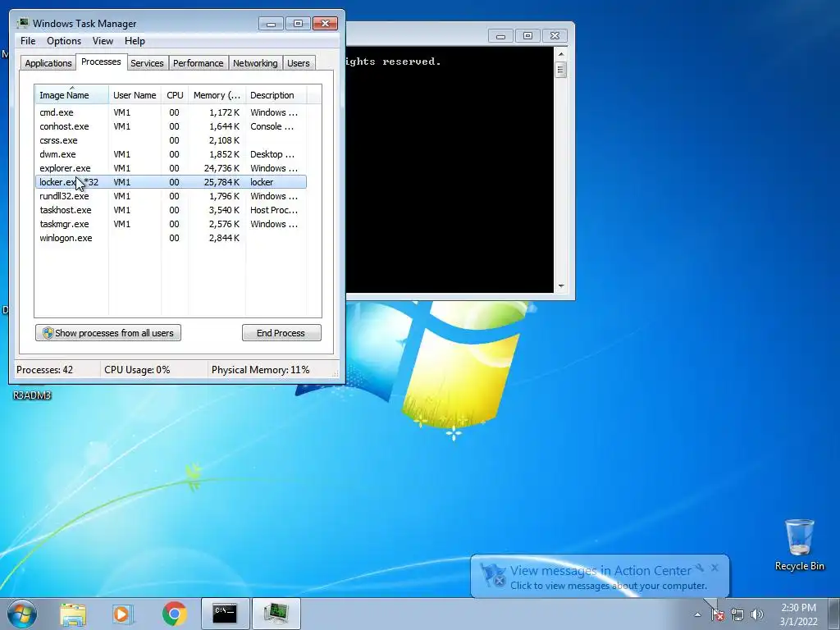Click Show processes from all users button
This screenshot has height=630, width=840.
coord(108,333)
